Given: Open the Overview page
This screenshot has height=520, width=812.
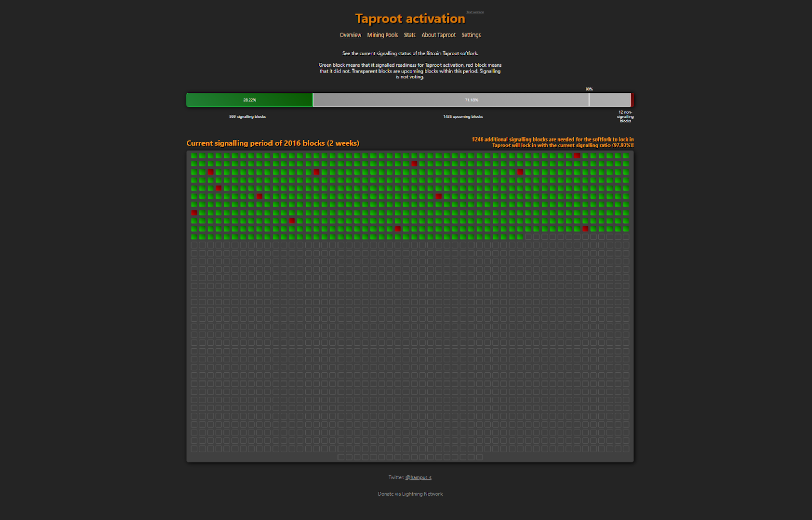Looking at the screenshot, I should 350,35.
